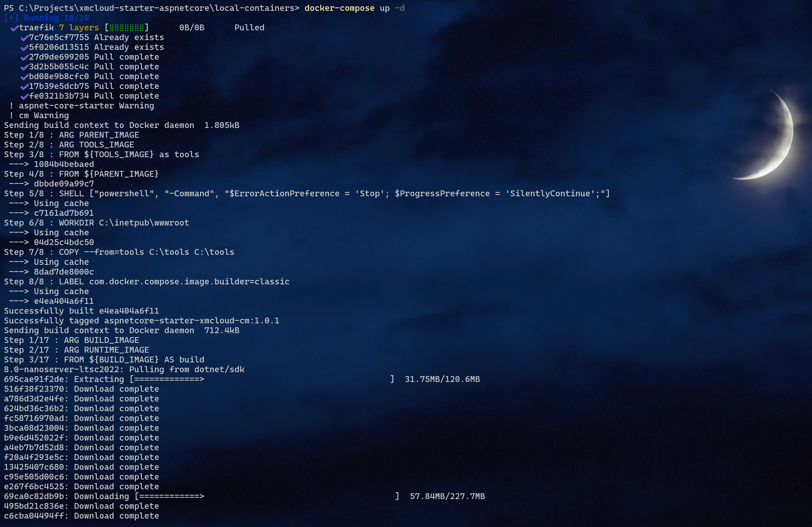Click the '0B/0B' size text

tap(192, 28)
